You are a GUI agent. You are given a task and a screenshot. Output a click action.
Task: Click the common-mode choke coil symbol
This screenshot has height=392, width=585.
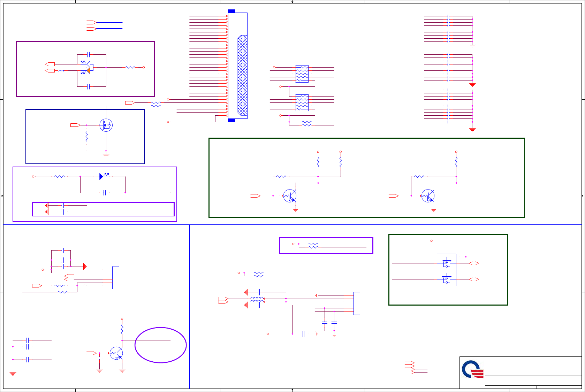click(x=257, y=300)
